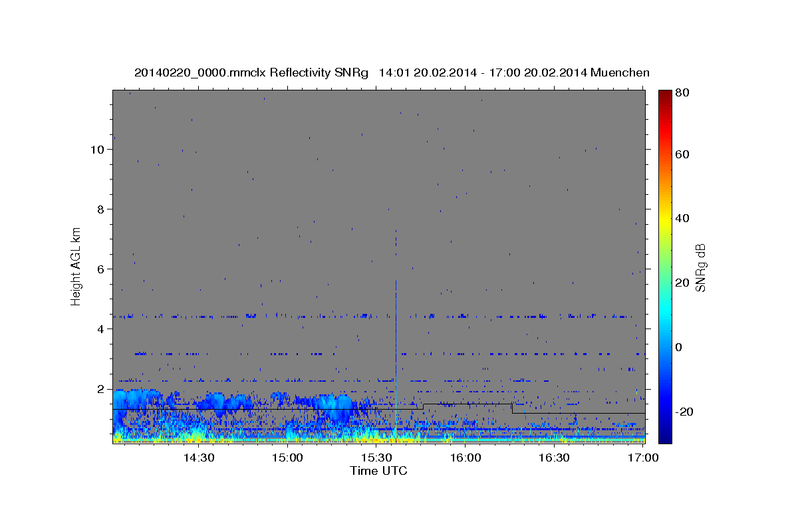The height and width of the screenshot is (532, 798).
Task: Click the plot title '20140220_0000.mmclx Reflectivity SNRg'
Action: pyautogui.click(x=251, y=72)
